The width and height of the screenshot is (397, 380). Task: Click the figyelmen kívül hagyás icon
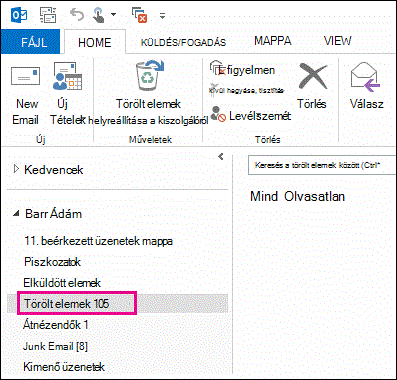pyautogui.click(x=218, y=69)
